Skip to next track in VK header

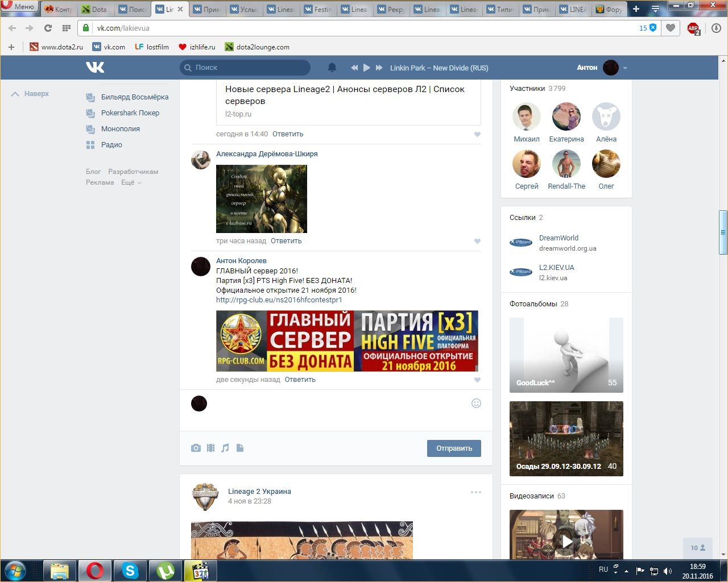[x=379, y=68]
